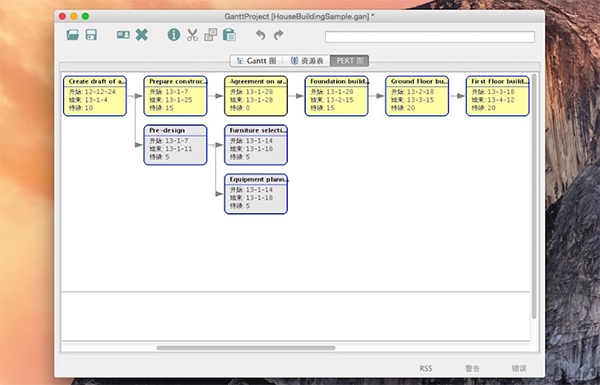The image size is (600, 385).
Task: Click the vertical scrollbar on right
Action: 534,196
